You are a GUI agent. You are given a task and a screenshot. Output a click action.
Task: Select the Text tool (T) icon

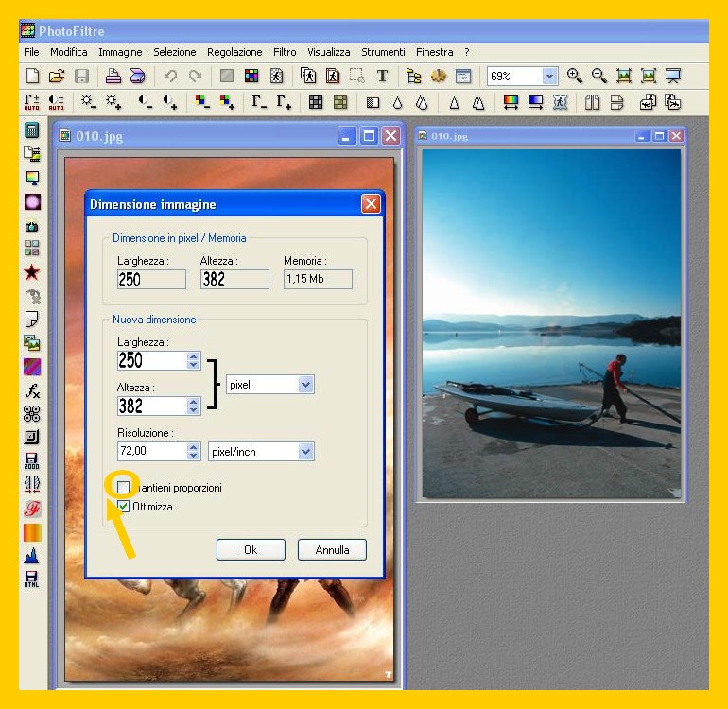[382, 77]
